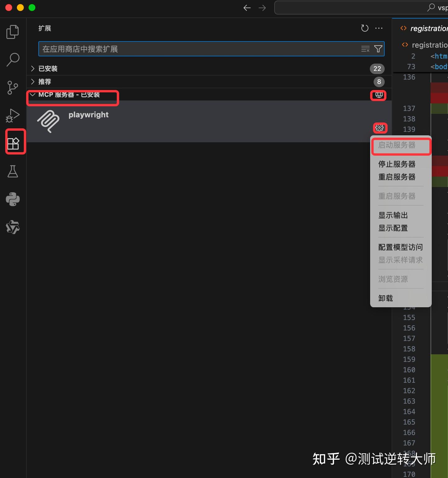The width and height of the screenshot is (448, 478).
Task: Click the refresh extensions icon
Action: 365,28
